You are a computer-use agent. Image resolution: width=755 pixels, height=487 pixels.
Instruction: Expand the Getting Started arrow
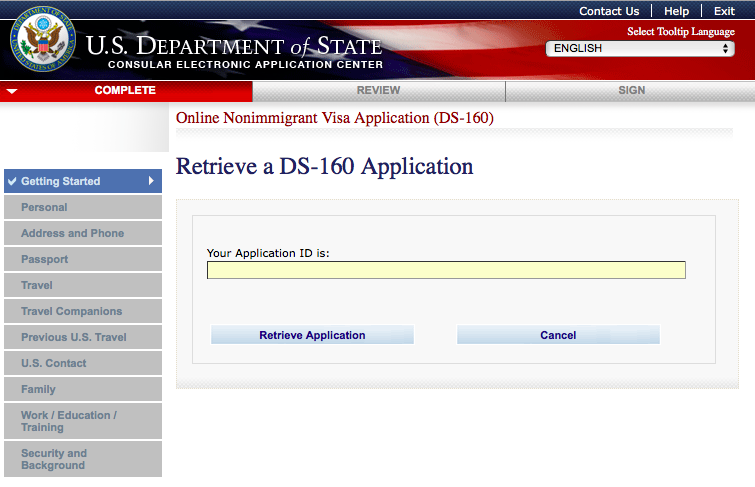click(x=151, y=181)
